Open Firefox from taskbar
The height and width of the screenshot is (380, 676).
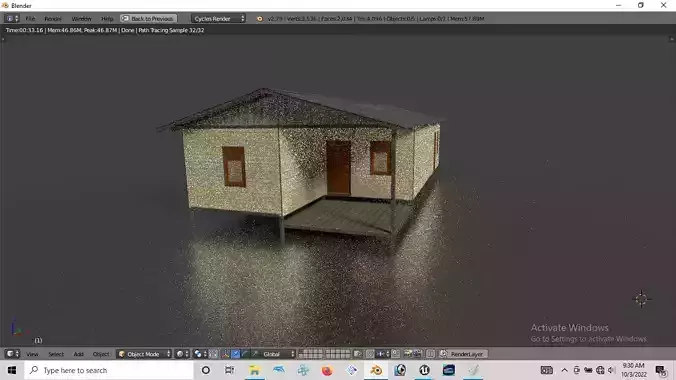(x=327, y=370)
